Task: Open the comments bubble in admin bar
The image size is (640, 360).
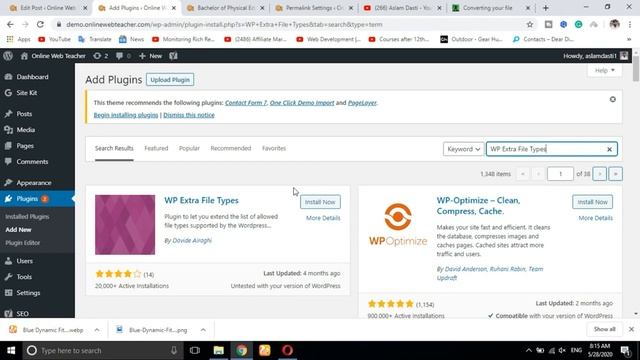Action: [123, 56]
